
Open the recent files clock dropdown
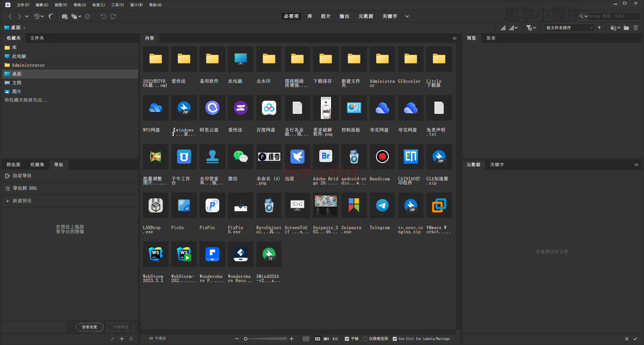click(x=39, y=16)
